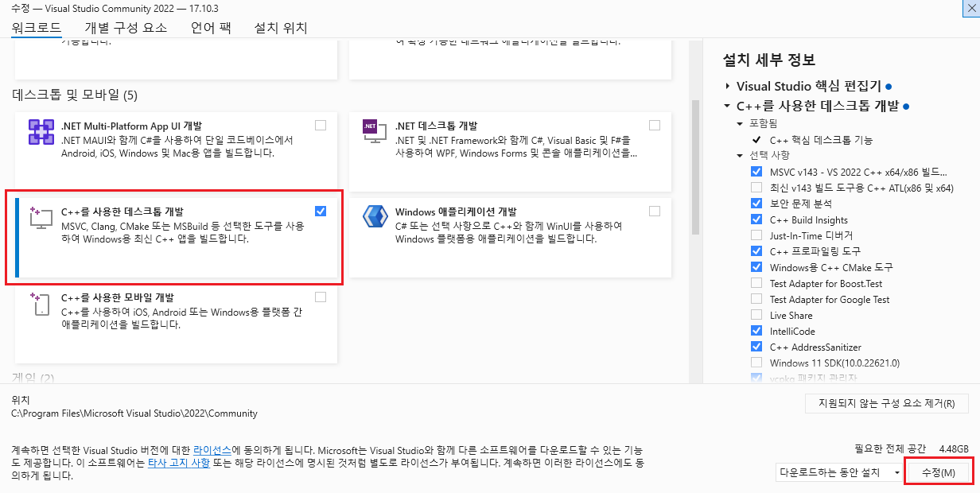This screenshot has height=493, width=980.
Task: Click the .NET 데스크톱 개발 workload icon
Action: point(375,132)
